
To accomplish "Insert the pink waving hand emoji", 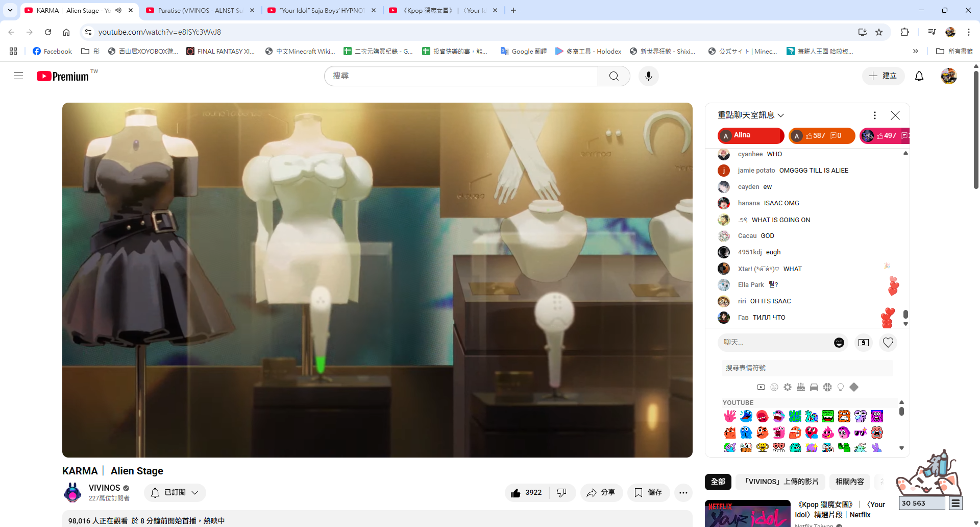I will pyautogui.click(x=730, y=416).
